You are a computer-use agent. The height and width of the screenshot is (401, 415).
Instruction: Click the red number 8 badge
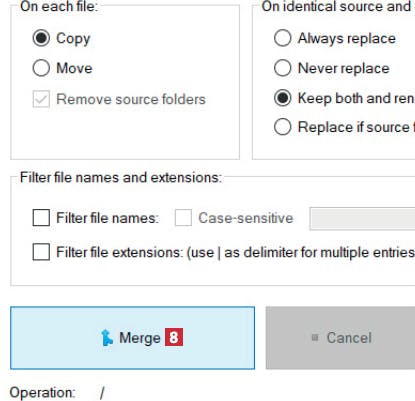[x=174, y=337]
